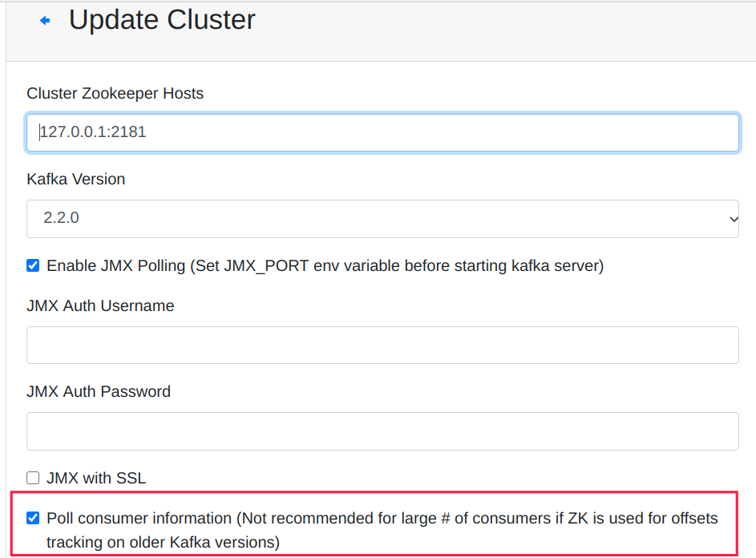Click into the JMX Auth Username field

(382, 345)
